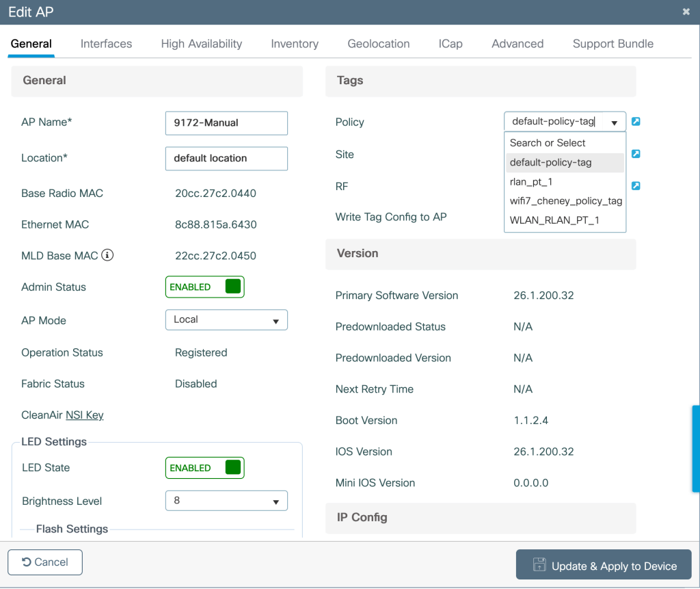Screen dimensions: 700x589
Task: Click the MLD Base MAC info icon
Action: click(x=107, y=256)
